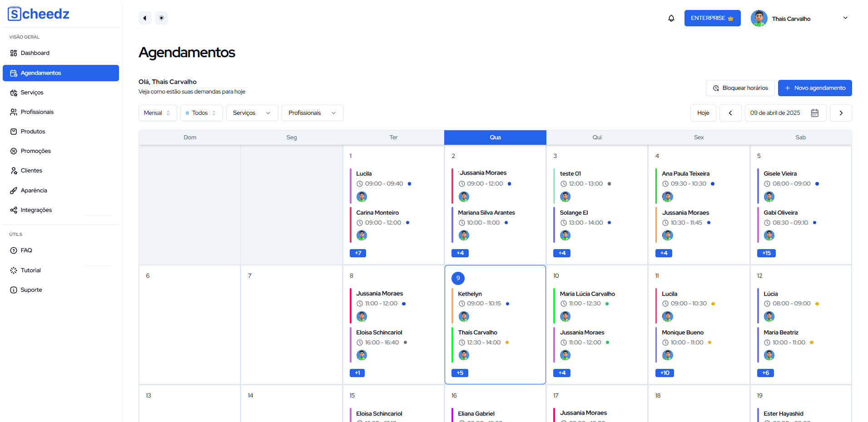The width and height of the screenshot is (868, 422).
Task: Click Thais Carvalho's profile avatar in the header
Action: (x=759, y=18)
